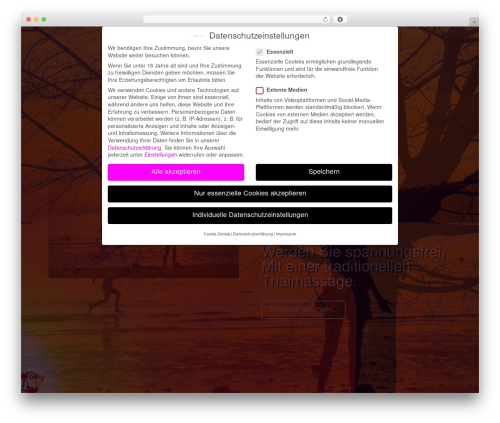Save cookie selection with Speichern
Screen dimensions: 500x423
coord(324,172)
